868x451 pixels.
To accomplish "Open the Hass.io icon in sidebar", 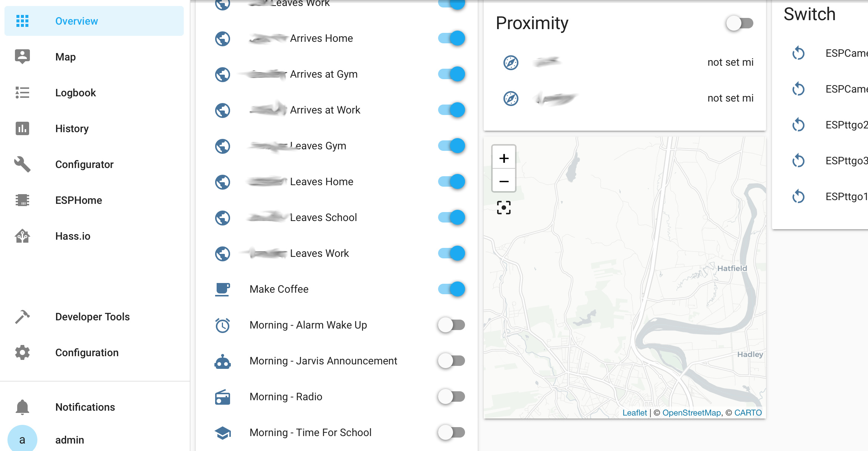I will coord(23,236).
